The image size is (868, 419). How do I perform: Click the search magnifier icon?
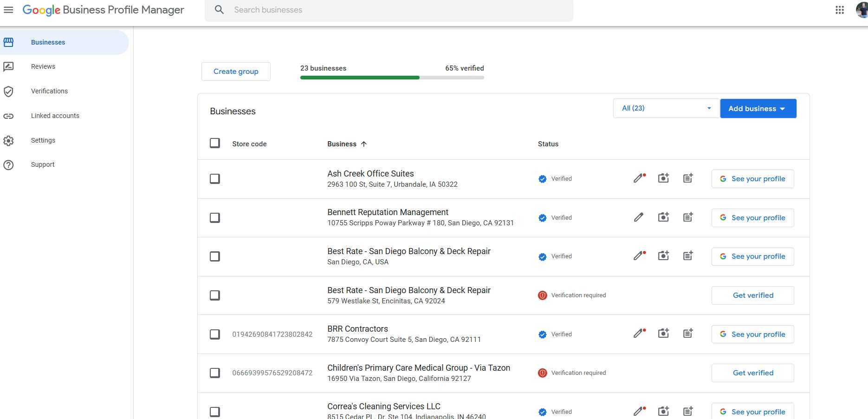tap(220, 10)
